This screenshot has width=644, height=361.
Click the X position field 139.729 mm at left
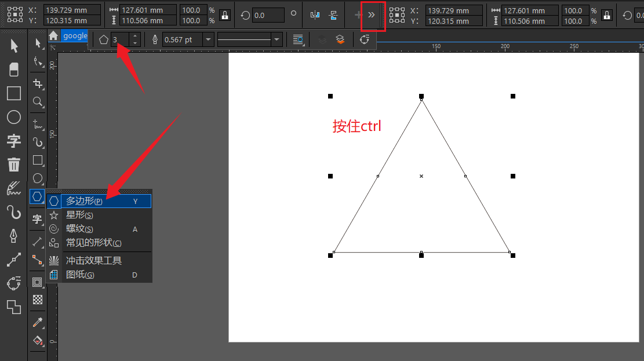click(72, 10)
